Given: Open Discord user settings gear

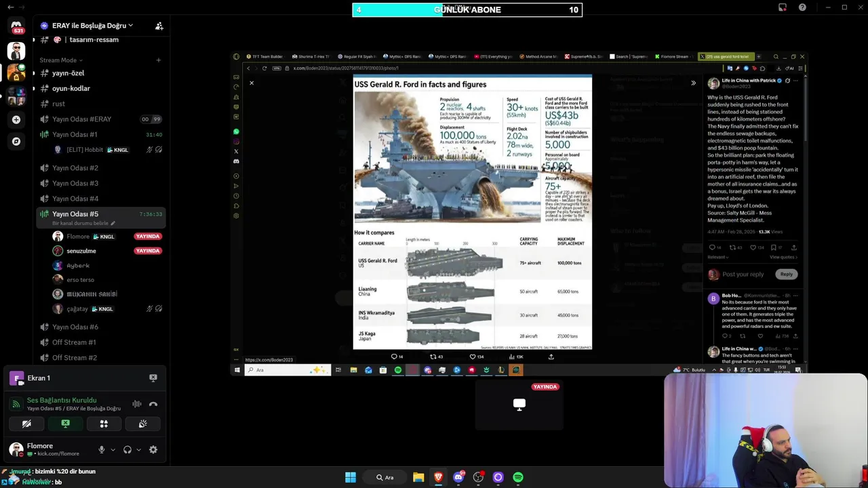Looking at the screenshot, I should click(x=153, y=449).
